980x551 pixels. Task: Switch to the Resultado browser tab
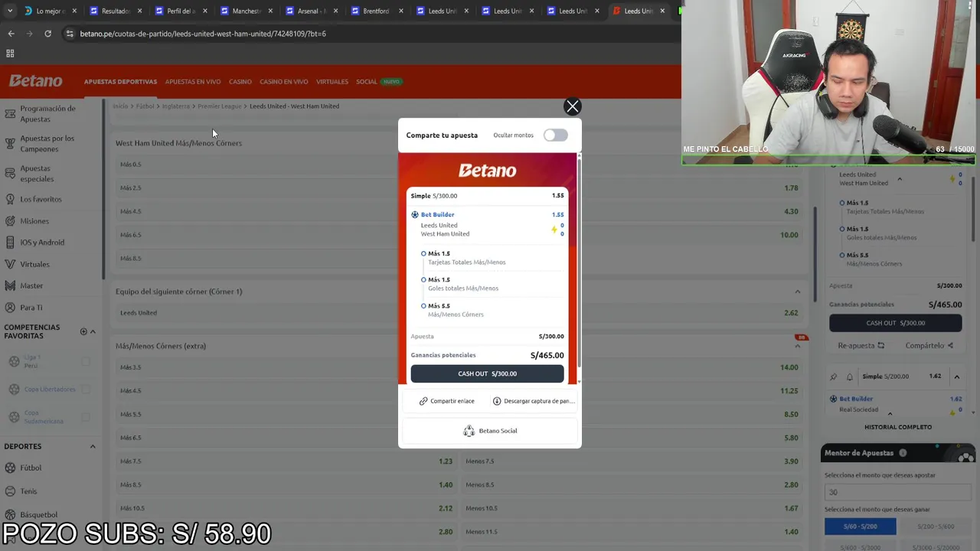[116, 11]
